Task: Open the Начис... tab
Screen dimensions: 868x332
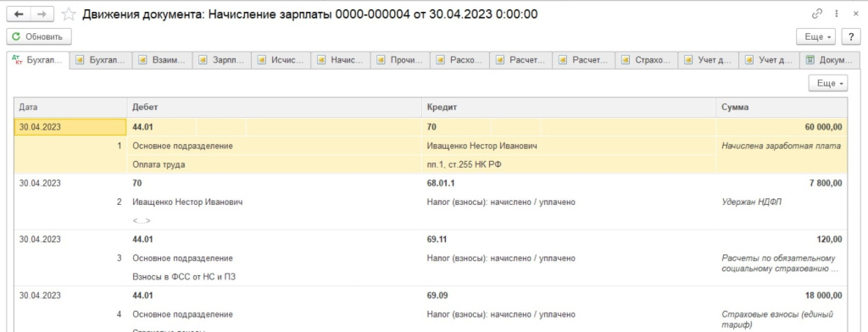Action: [341, 60]
